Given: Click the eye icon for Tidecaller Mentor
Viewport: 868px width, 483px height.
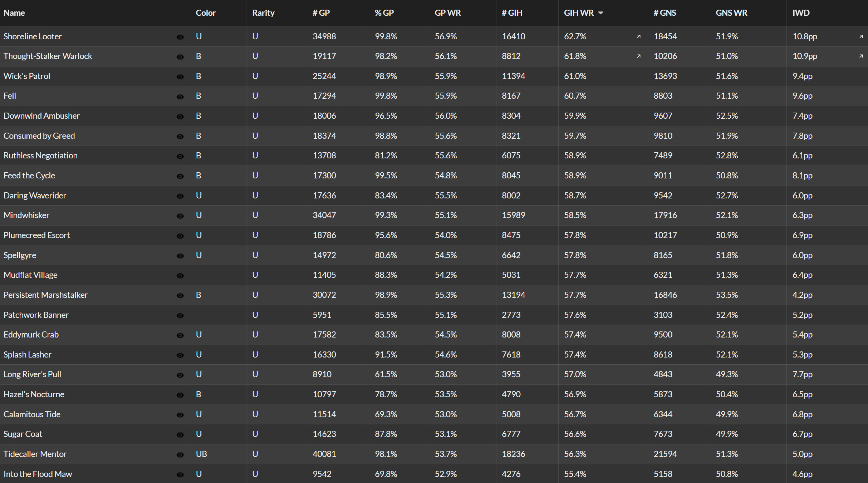Looking at the screenshot, I should pos(180,455).
